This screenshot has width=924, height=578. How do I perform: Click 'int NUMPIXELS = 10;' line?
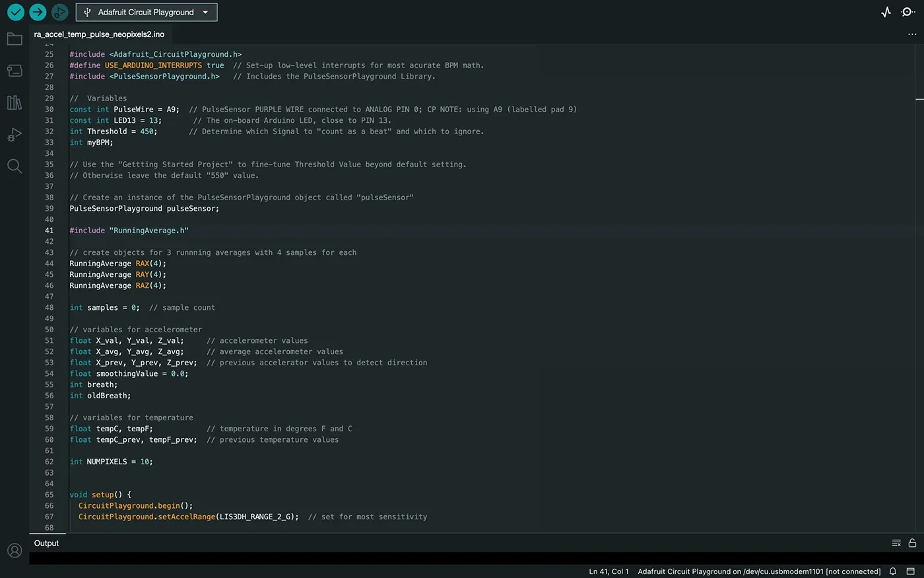[111, 462]
